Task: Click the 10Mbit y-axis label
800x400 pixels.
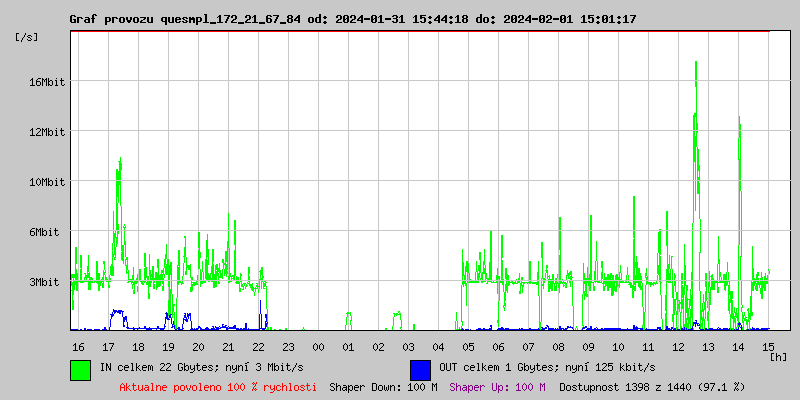Action: point(46,182)
